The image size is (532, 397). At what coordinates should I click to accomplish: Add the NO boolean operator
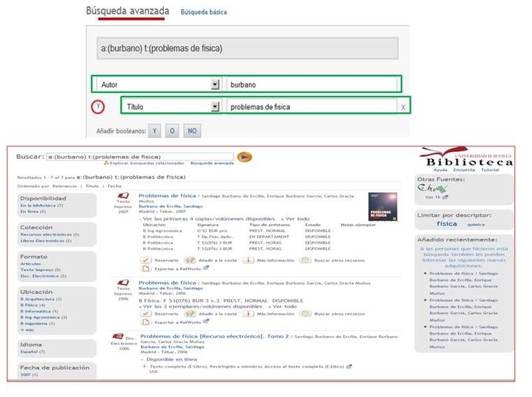(x=192, y=131)
